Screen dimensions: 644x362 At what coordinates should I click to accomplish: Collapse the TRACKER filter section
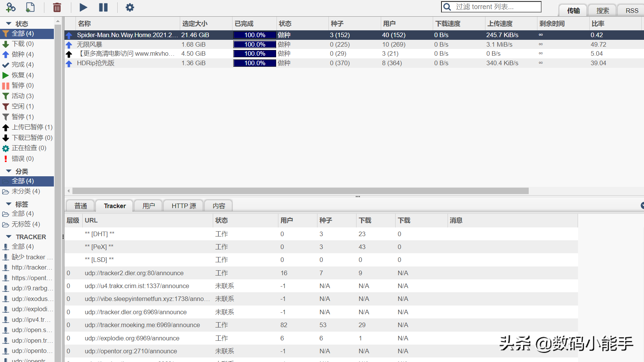(x=9, y=237)
